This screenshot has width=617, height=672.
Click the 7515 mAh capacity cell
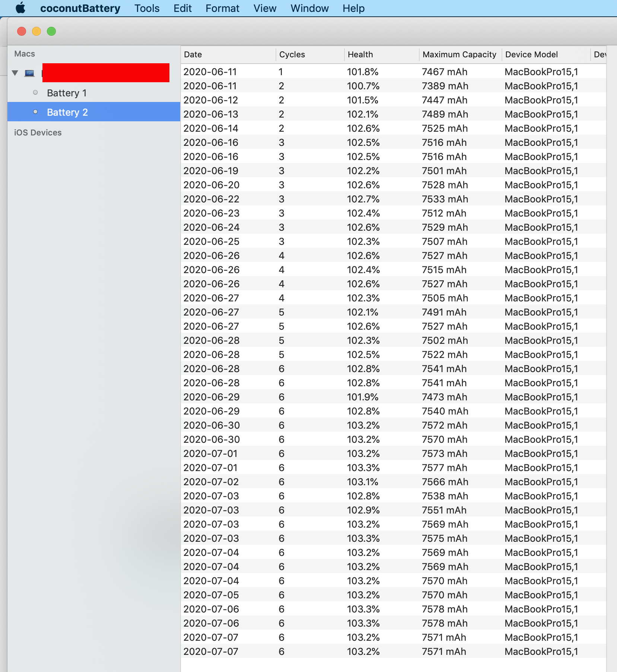[444, 270]
